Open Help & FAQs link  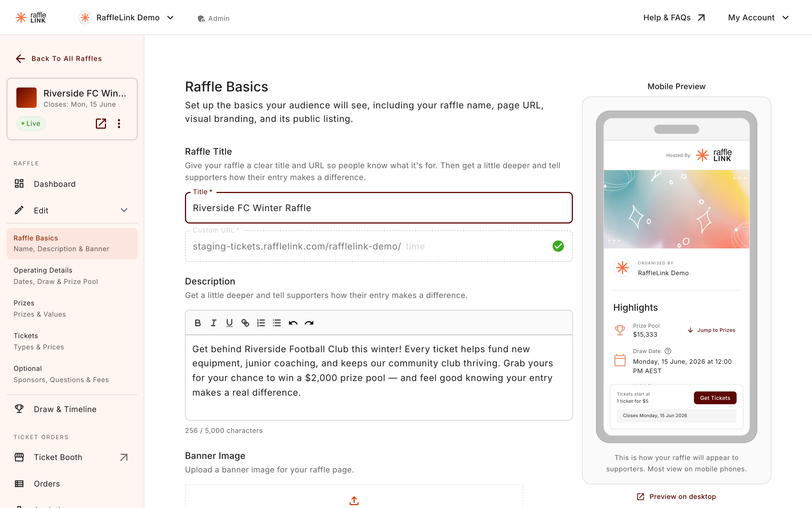(x=674, y=17)
